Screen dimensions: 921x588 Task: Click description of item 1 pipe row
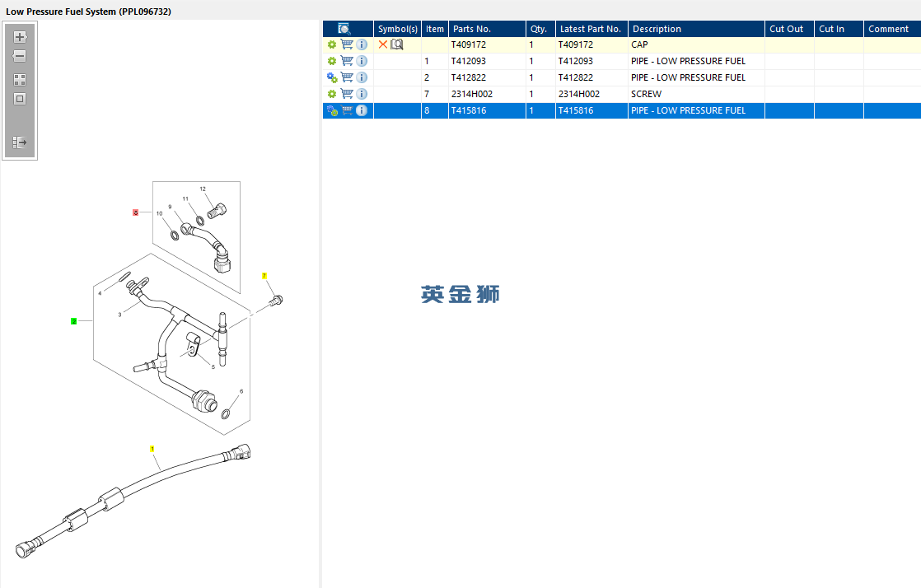click(x=696, y=61)
